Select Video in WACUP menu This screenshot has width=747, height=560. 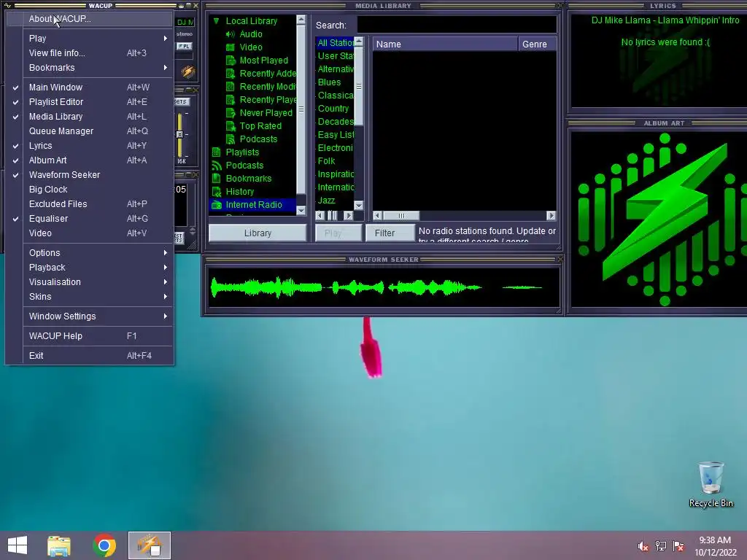pyautogui.click(x=90, y=233)
